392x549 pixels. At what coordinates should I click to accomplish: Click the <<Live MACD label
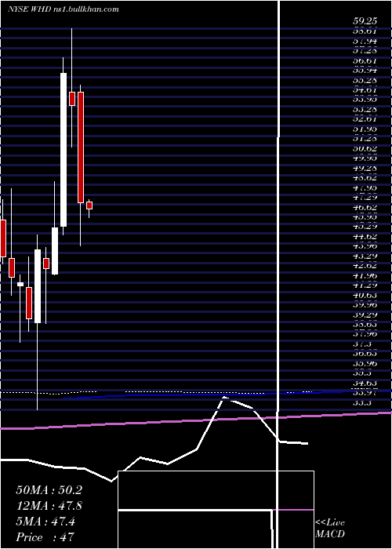[330, 528]
